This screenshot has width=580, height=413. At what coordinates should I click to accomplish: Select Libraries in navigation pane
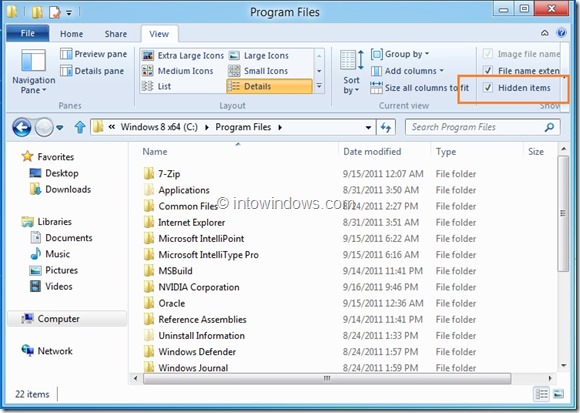(47, 221)
